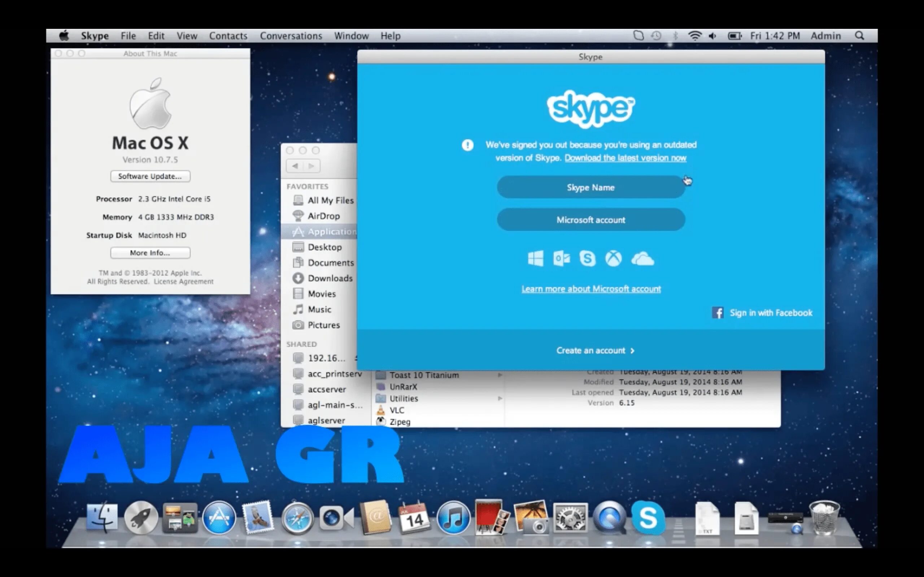Click the Skype icon in the dock
This screenshot has height=577, width=924.
click(x=648, y=517)
